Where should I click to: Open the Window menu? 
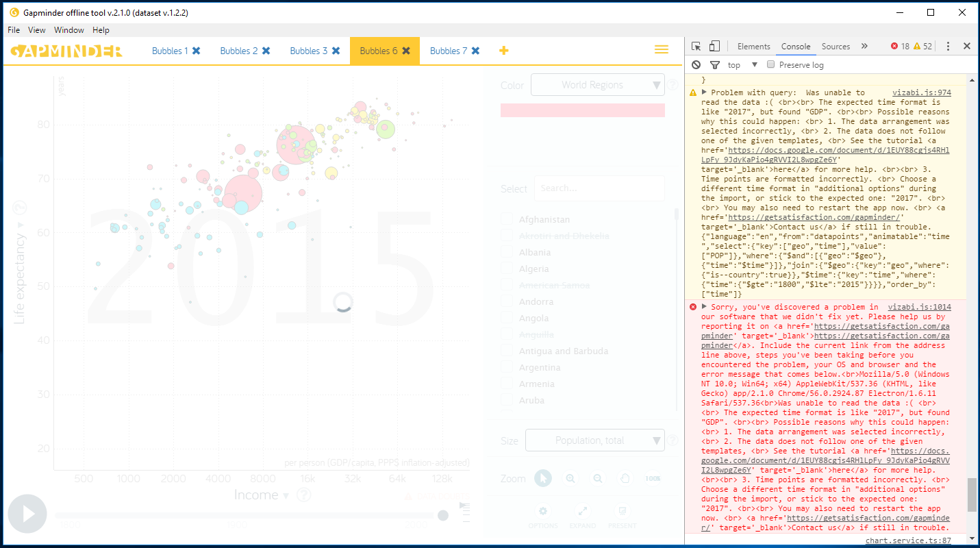point(69,30)
